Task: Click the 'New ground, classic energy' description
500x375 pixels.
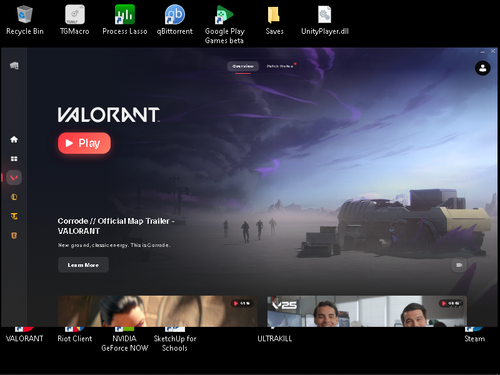Action: [114, 245]
